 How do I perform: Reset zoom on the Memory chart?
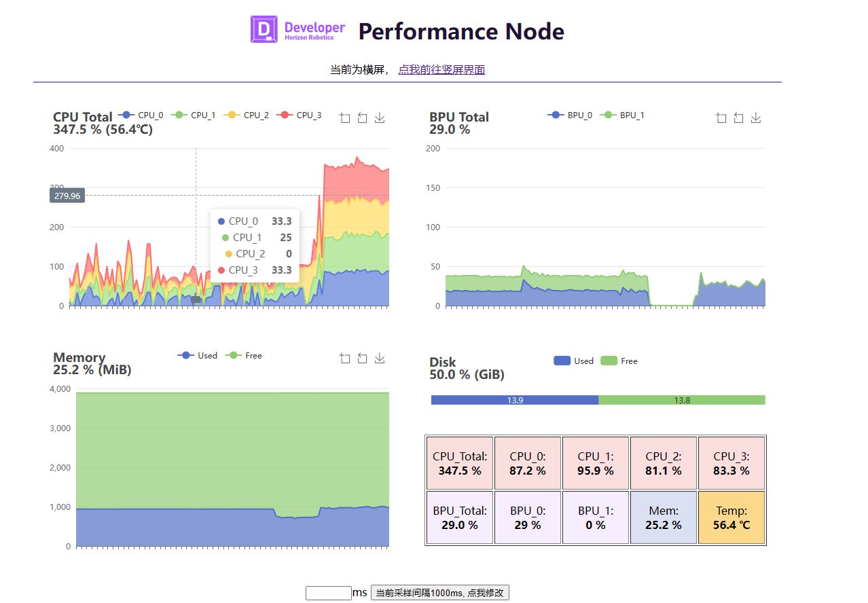point(362,359)
